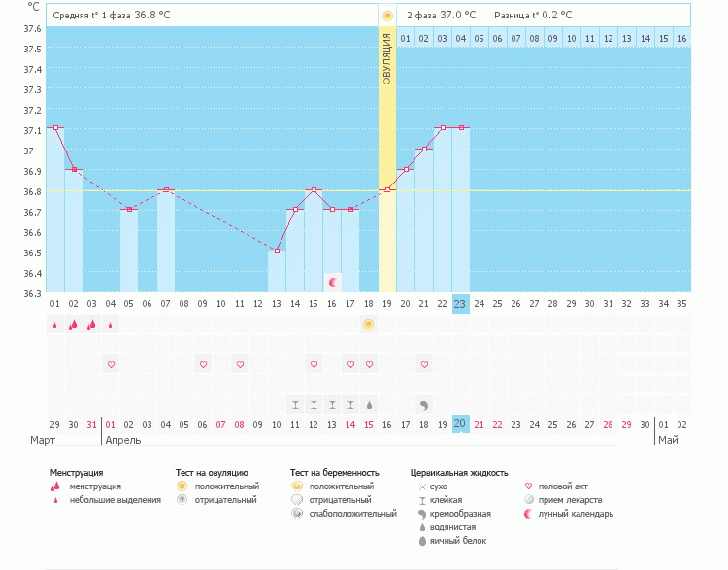Select phase 2 day 04 in top header

click(460, 38)
